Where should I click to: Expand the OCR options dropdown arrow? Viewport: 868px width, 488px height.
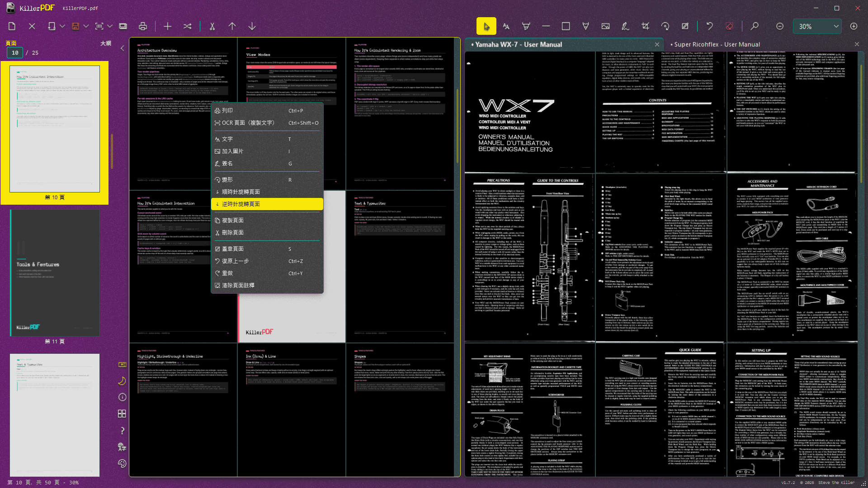110,26
